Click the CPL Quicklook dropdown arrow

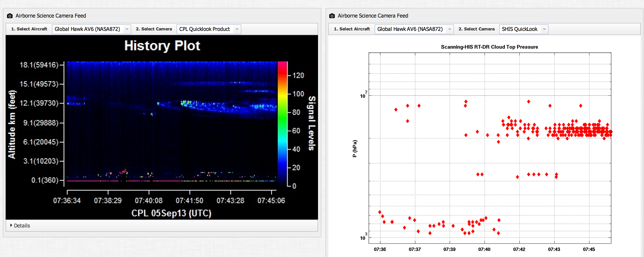tap(237, 29)
